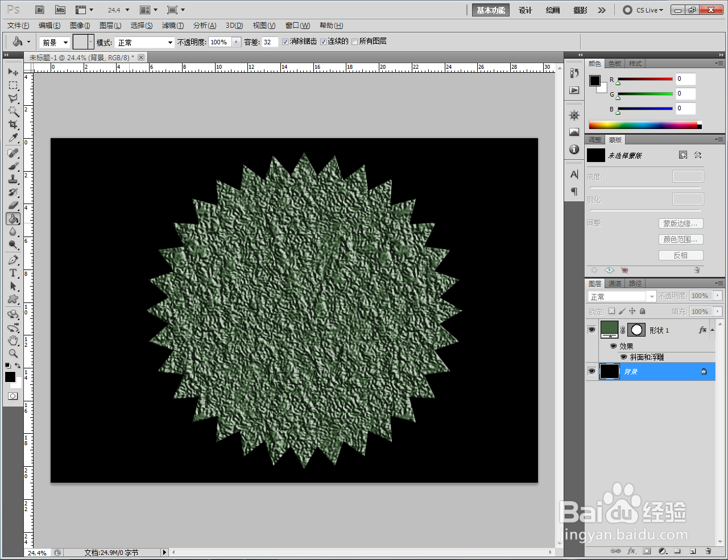Open the CS Live menu
Viewport: 728px width, 560px height.
[643, 10]
